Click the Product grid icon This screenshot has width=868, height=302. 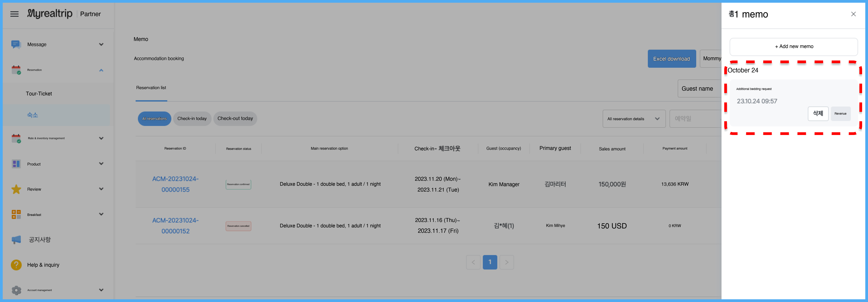click(x=16, y=164)
